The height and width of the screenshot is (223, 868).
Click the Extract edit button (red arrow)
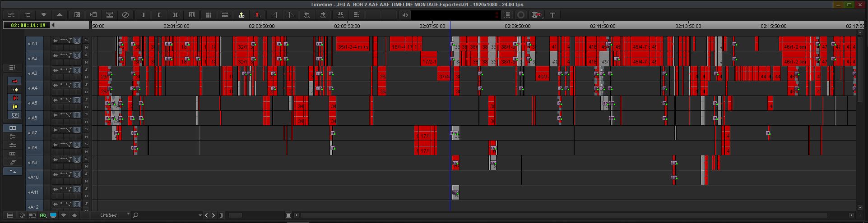point(257,15)
